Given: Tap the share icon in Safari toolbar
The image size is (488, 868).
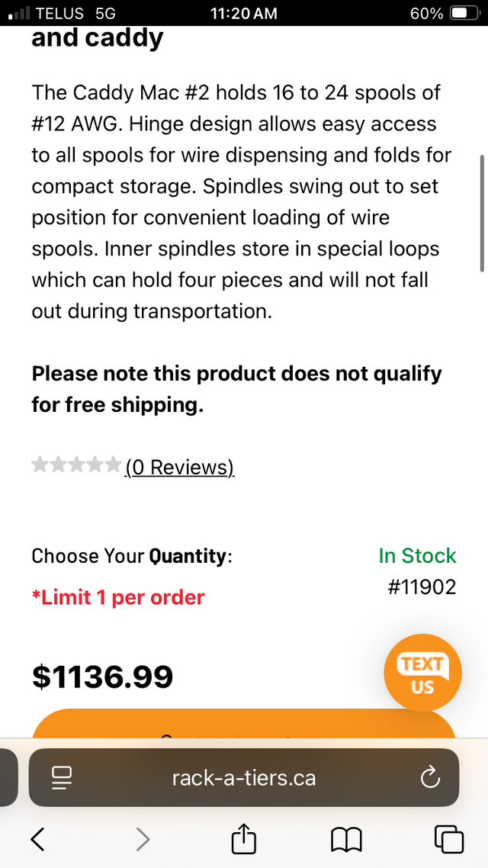Looking at the screenshot, I should (242, 839).
